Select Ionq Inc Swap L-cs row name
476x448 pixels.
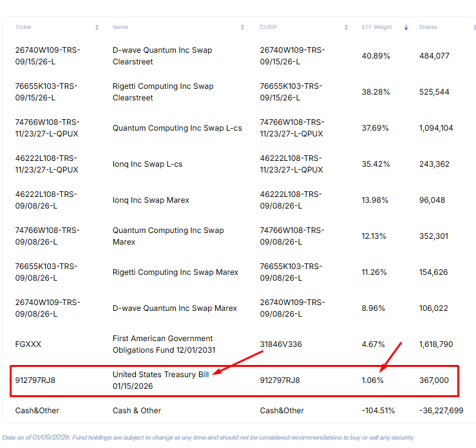click(x=147, y=164)
